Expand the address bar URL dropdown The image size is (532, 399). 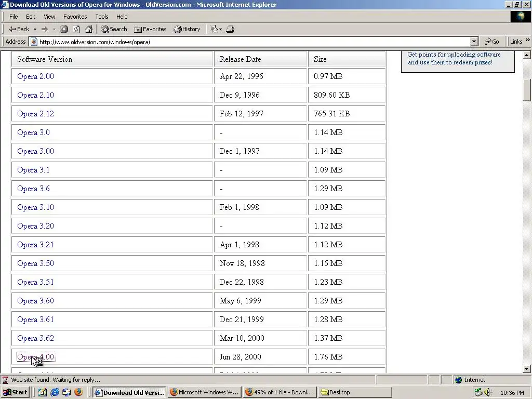(474, 42)
